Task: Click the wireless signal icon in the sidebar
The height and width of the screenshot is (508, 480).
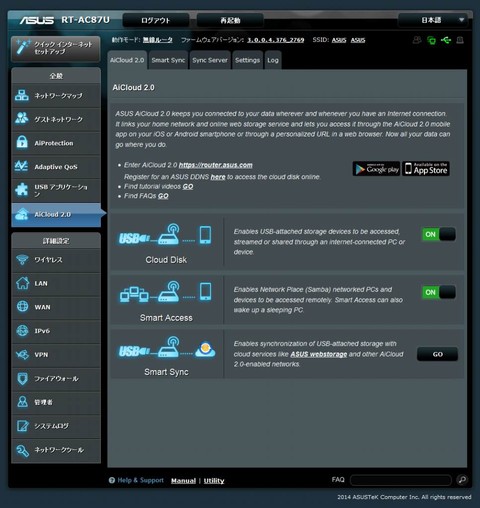Action: (22, 259)
